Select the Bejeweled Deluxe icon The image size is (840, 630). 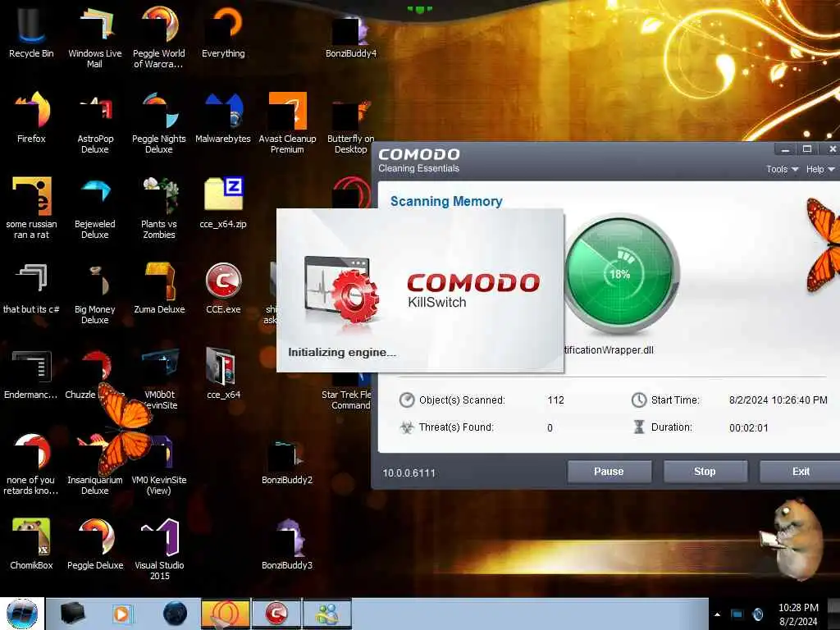(95, 208)
